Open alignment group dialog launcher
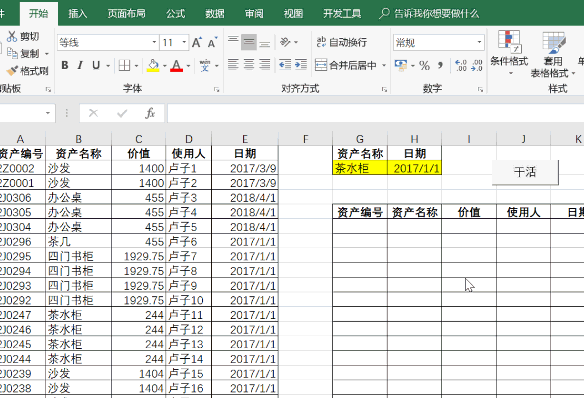Screen dimensions: 584x398 [384, 89]
